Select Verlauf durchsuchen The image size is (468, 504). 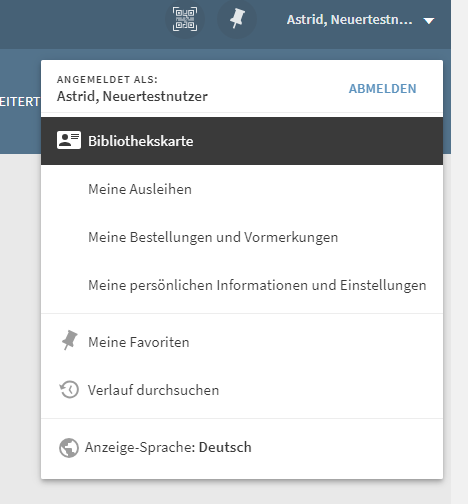tap(242, 390)
